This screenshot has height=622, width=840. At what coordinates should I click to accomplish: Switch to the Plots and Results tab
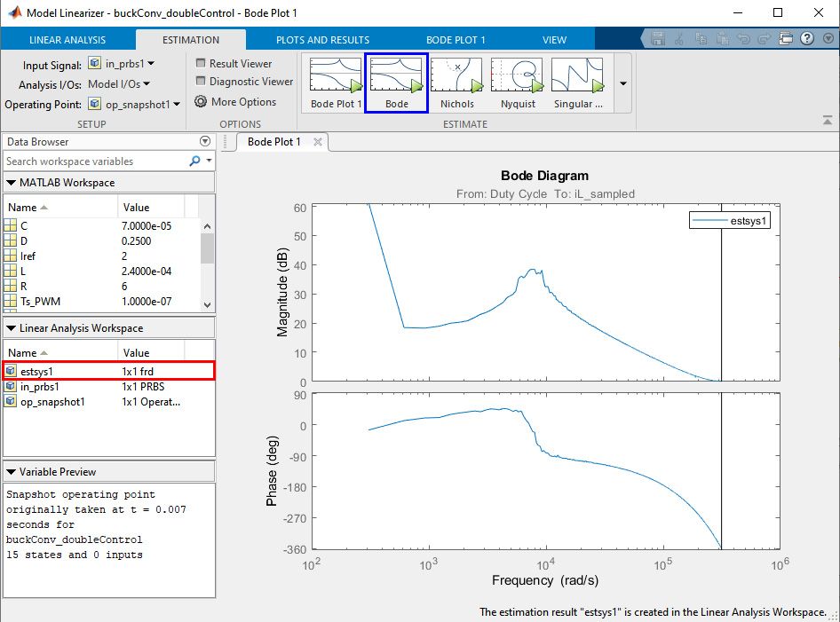coord(322,40)
